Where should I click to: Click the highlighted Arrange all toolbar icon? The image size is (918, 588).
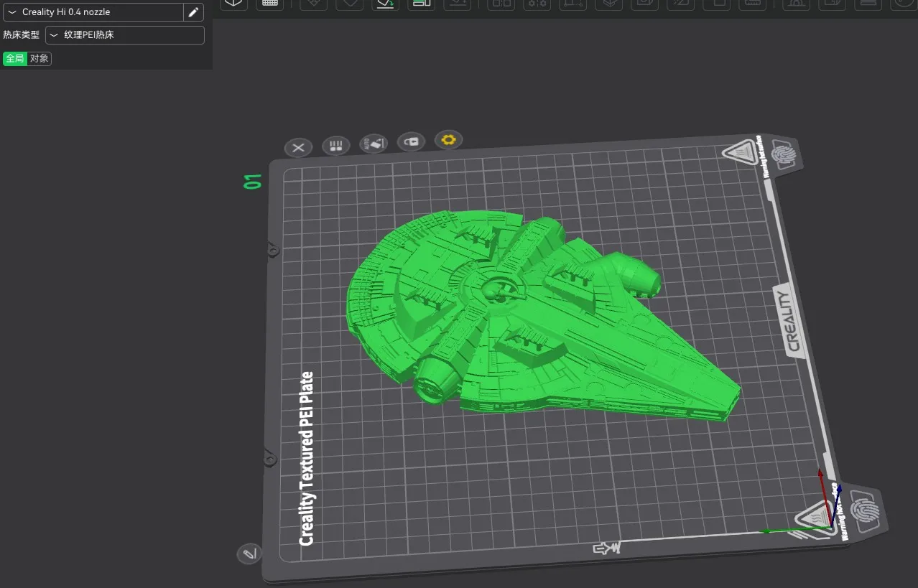422,4
